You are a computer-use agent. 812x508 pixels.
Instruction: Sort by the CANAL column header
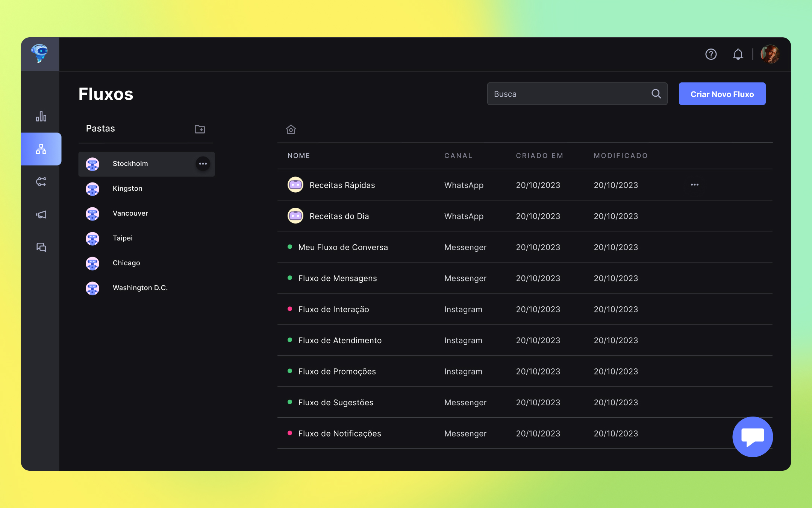pyautogui.click(x=458, y=156)
